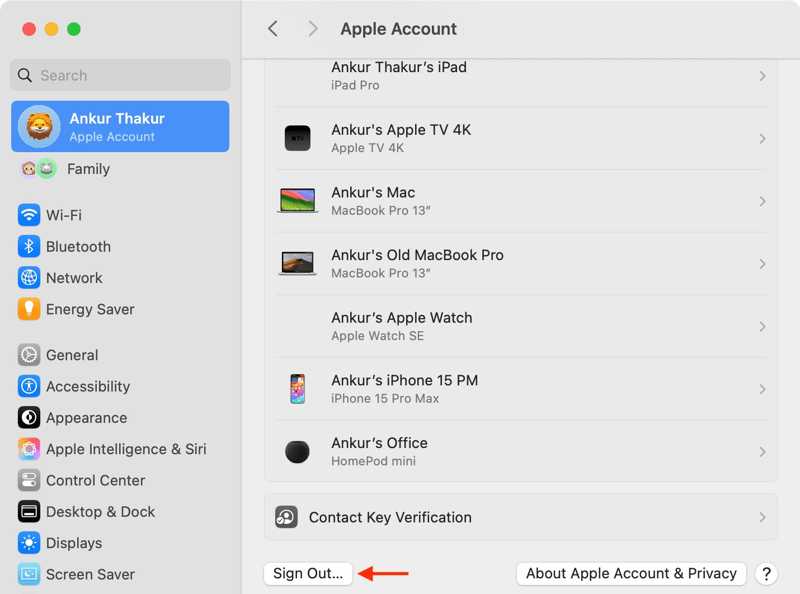
Task: Click the Sign Out button
Action: tap(308, 574)
